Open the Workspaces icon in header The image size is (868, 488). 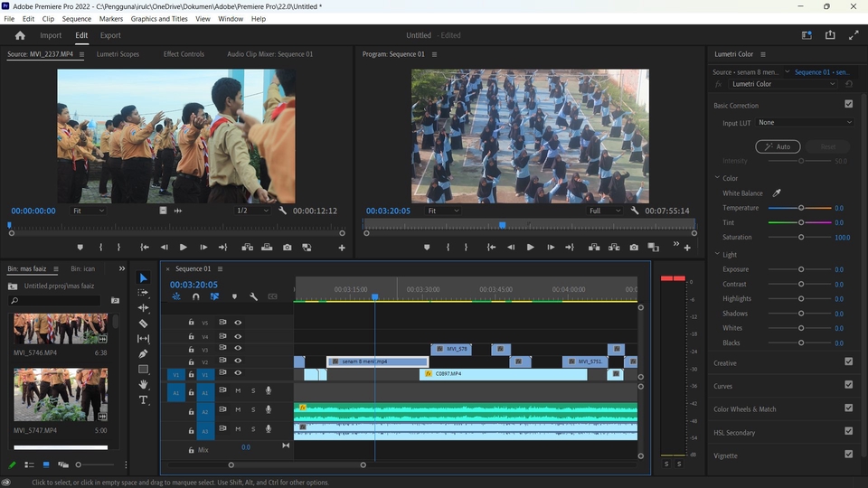[x=807, y=35]
